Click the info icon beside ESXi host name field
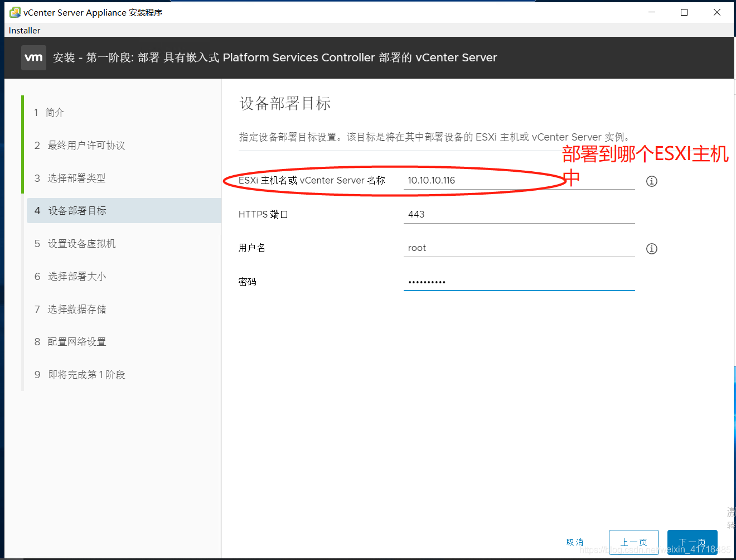This screenshot has width=736, height=560. tap(651, 181)
